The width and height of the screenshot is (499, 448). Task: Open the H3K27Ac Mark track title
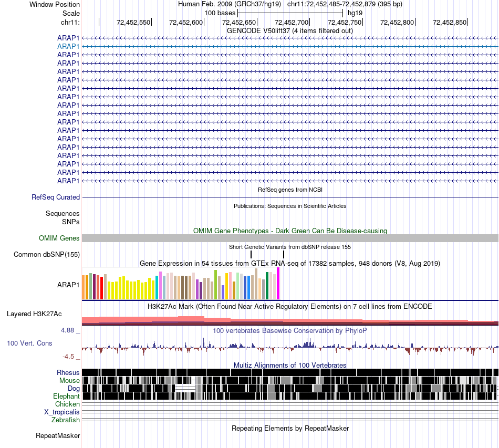tap(290, 306)
